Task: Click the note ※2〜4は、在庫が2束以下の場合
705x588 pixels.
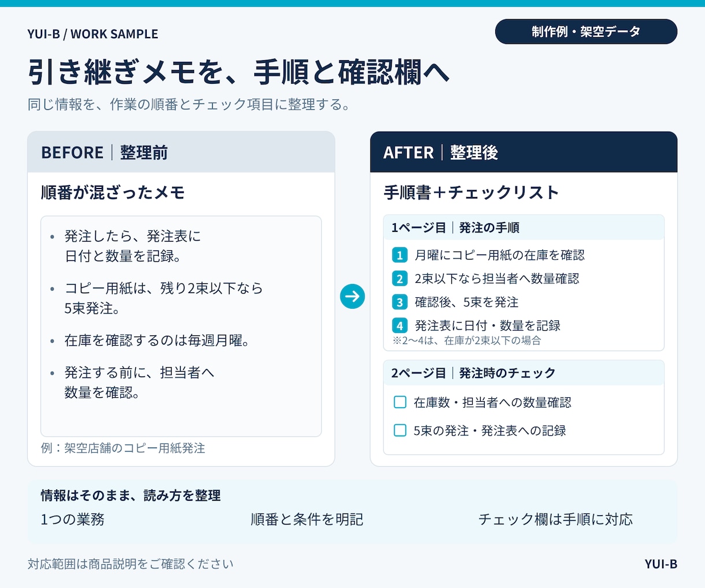Action: click(x=467, y=341)
